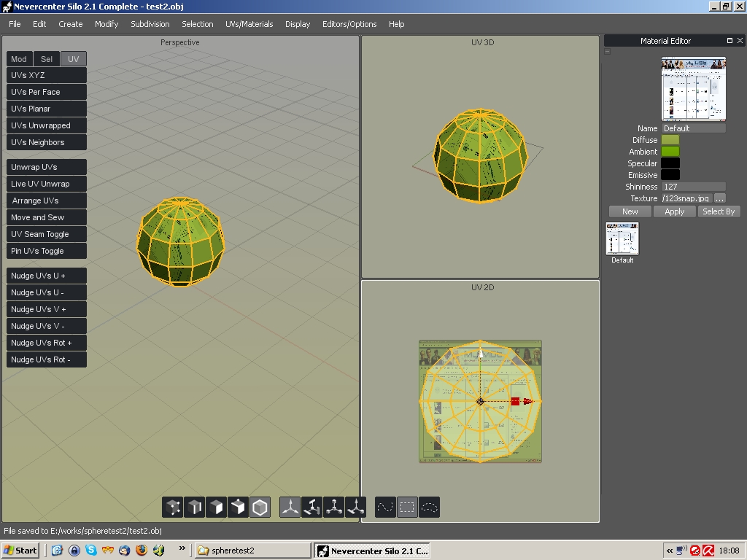The width and height of the screenshot is (747, 560).
Task: Choose paint selection style icon
Action: (385, 507)
